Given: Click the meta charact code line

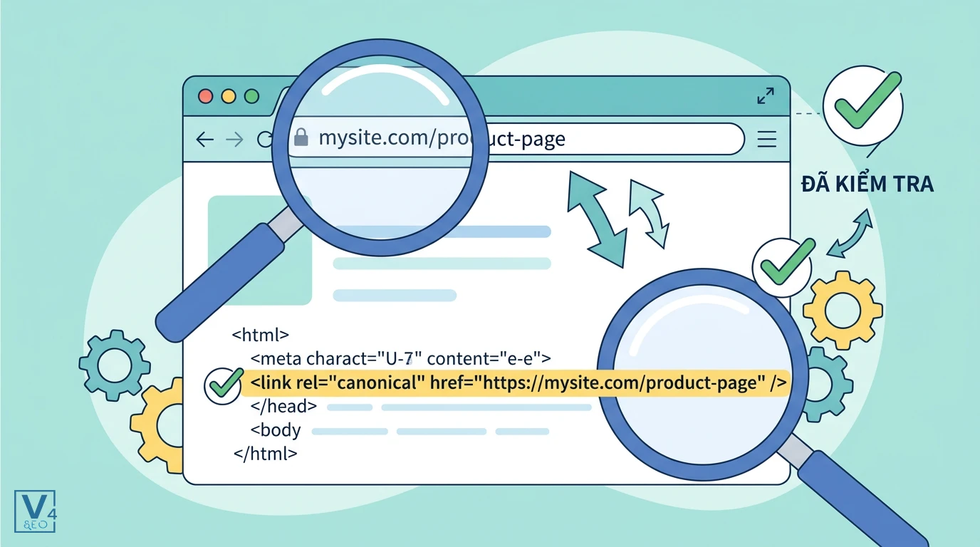Looking at the screenshot, I should click(x=402, y=358).
